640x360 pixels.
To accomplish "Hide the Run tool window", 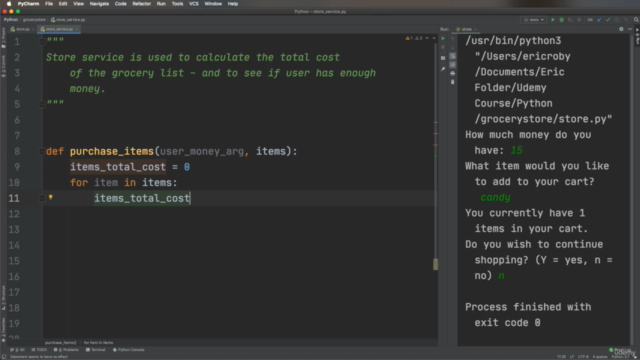I will coord(630,29).
